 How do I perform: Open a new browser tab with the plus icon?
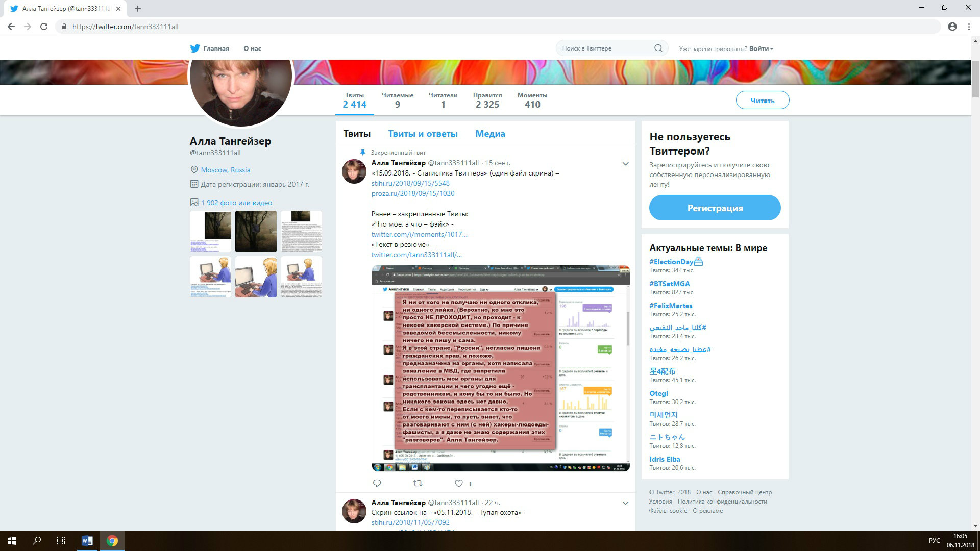pyautogui.click(x=138, y=9)
